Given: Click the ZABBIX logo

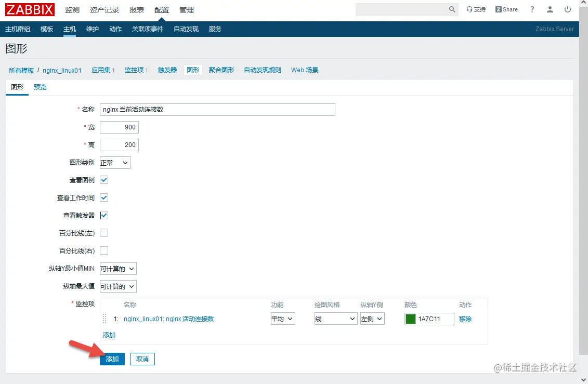Looking at the screenshot, I should (x=29, y=9).
